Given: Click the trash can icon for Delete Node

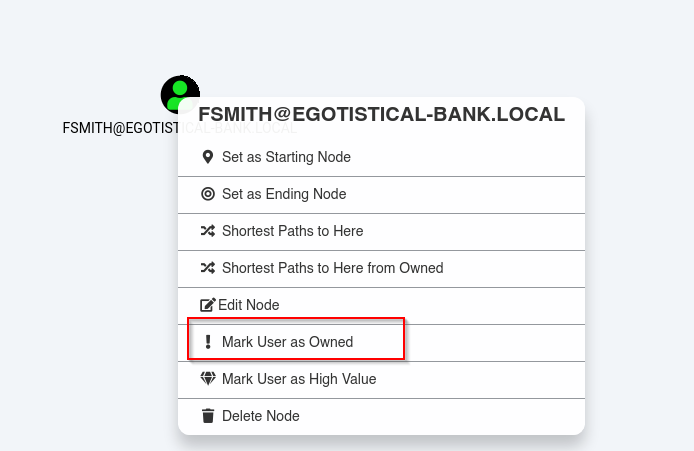Looking at the screenshot, I should click(208, 416).
